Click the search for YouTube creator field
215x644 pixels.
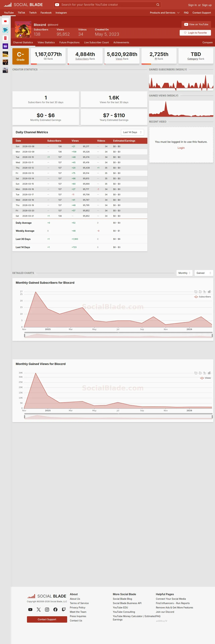(107, 5)
